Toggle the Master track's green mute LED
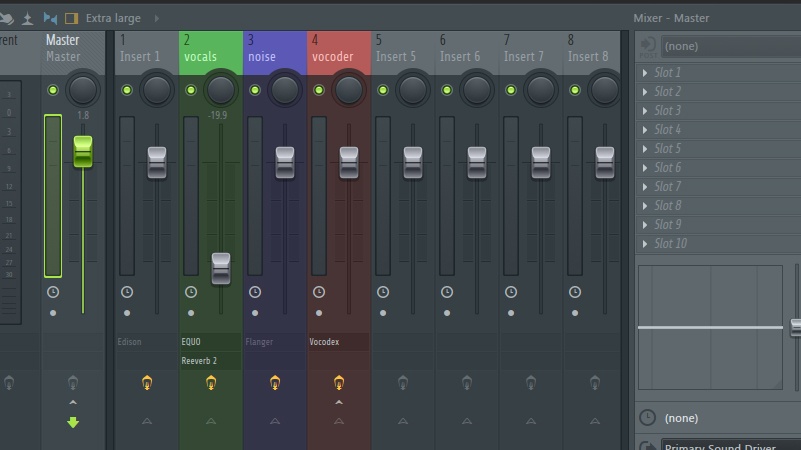 coord(53,91)
